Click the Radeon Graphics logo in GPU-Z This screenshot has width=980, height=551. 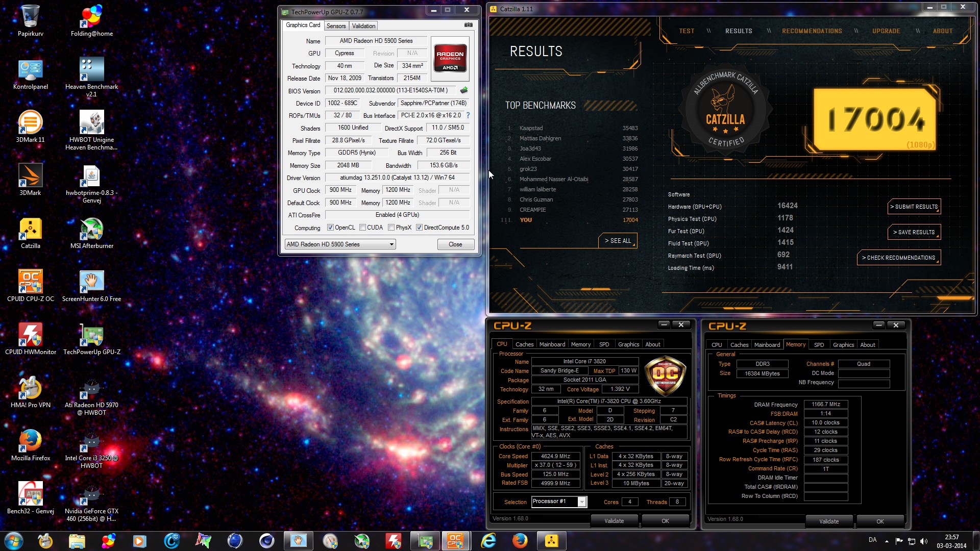click(450, 59)
